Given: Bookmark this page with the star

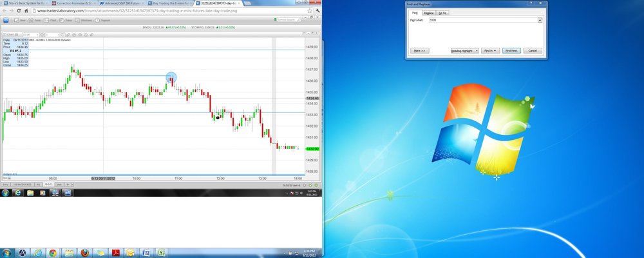Looking at the screenshot, I should pyautogui.click(x=309, y=11).
